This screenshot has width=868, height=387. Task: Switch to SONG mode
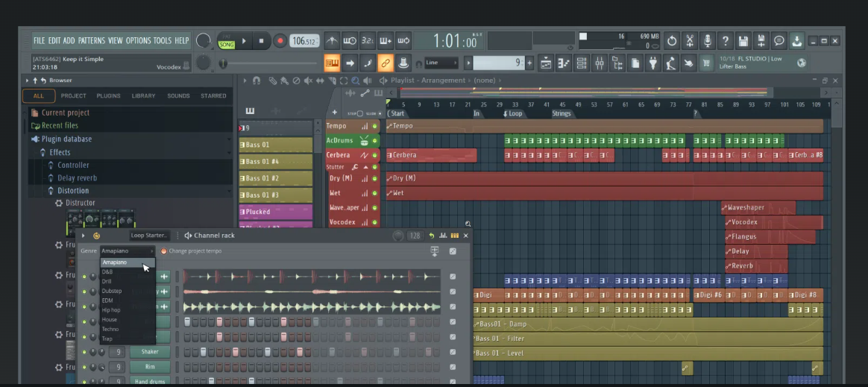pyautogui.click(x=227, y=45)
